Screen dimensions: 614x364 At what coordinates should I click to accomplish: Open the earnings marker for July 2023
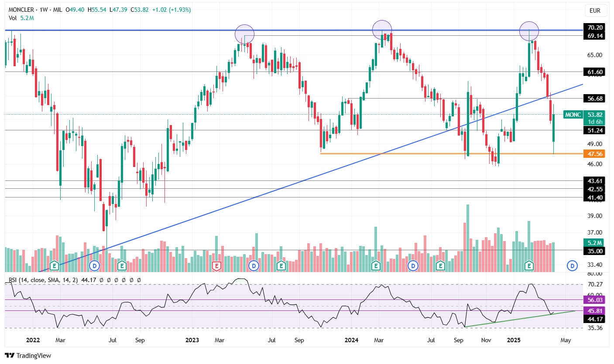click(281, 265)
